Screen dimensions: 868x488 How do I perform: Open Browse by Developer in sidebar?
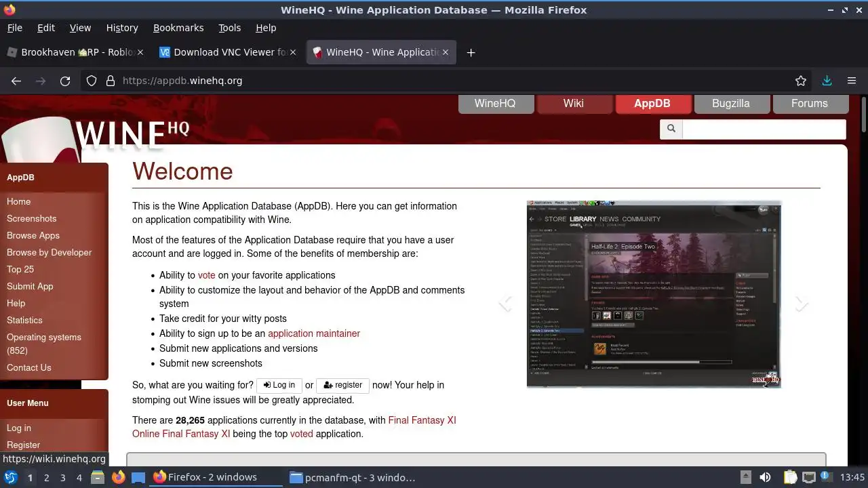tap(50, 252)
